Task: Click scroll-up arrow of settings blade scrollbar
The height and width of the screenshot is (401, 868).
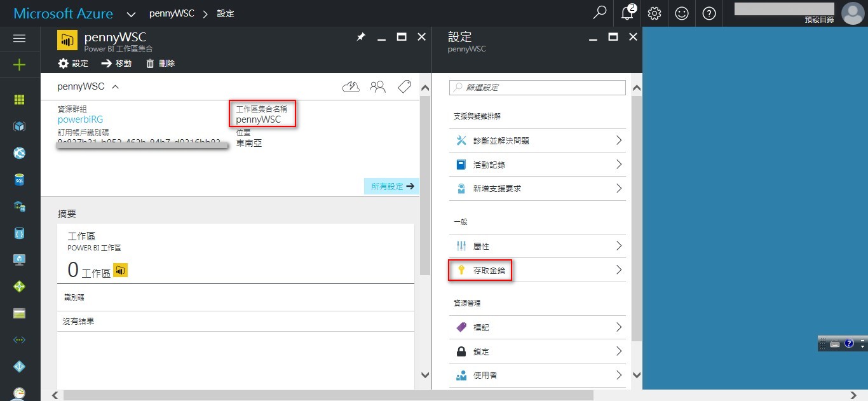Action: coord(637,88)
